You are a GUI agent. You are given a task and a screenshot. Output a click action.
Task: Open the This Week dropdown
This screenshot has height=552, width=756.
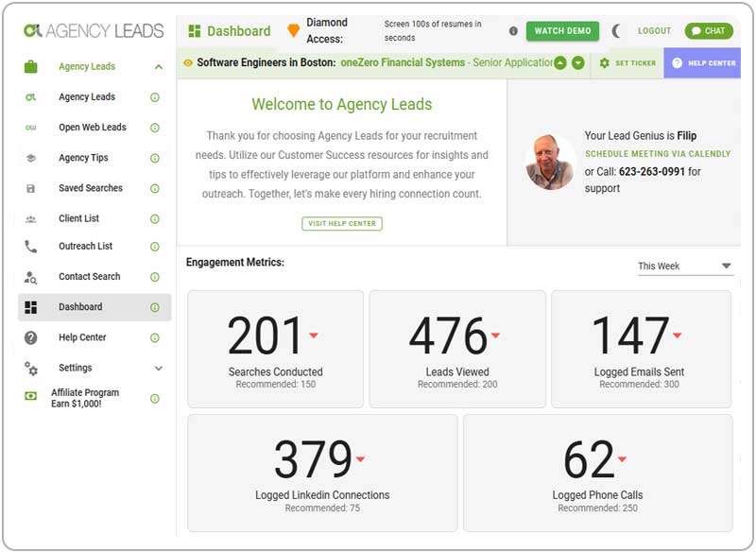[x=685, y=267]
